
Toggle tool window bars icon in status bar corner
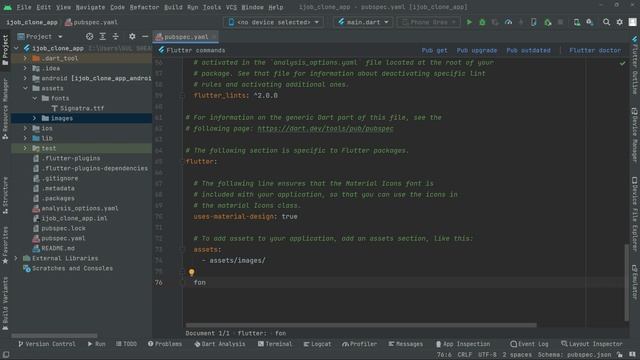6,355
